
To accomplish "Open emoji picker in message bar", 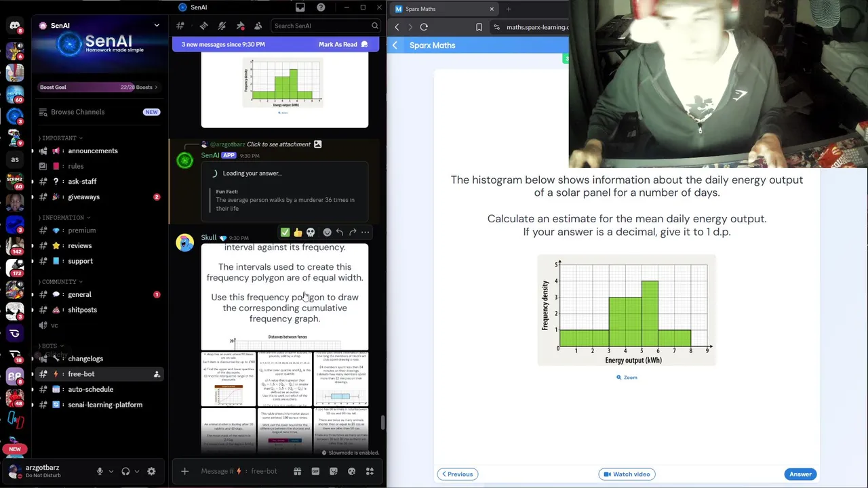I will tap(351, 471).
